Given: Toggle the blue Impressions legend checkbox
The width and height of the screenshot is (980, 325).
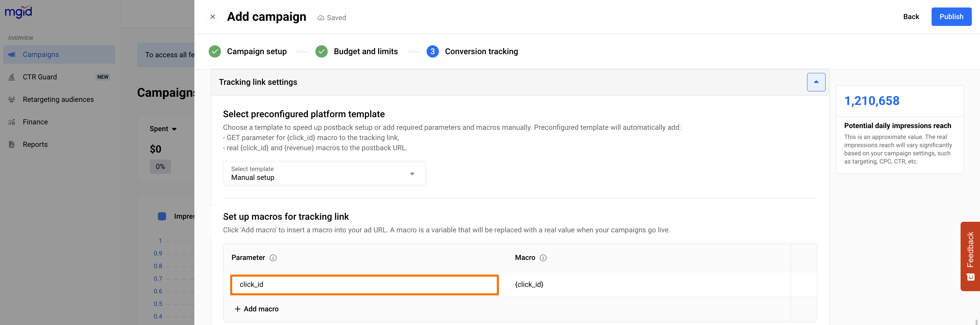Looking at the screenshot, I should point(162,216).
